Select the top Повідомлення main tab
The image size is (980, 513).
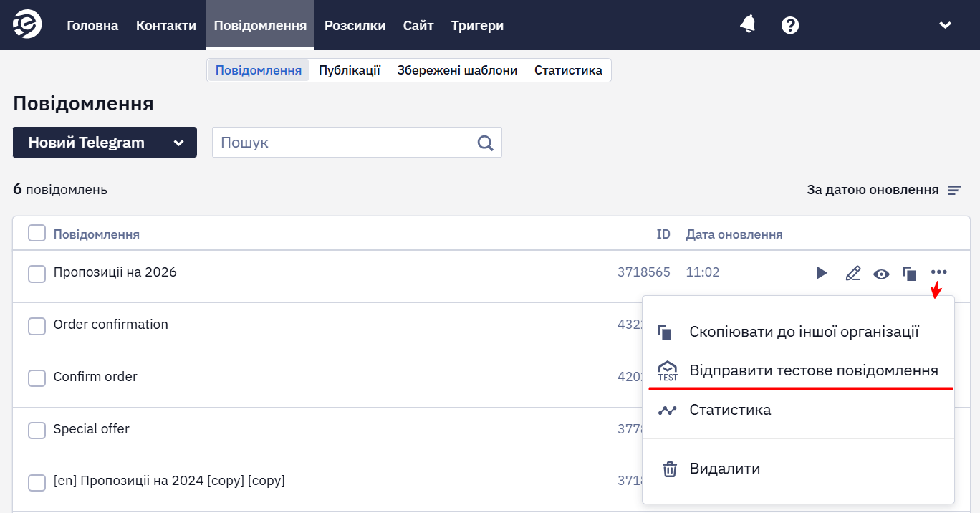tap(260, 25)
